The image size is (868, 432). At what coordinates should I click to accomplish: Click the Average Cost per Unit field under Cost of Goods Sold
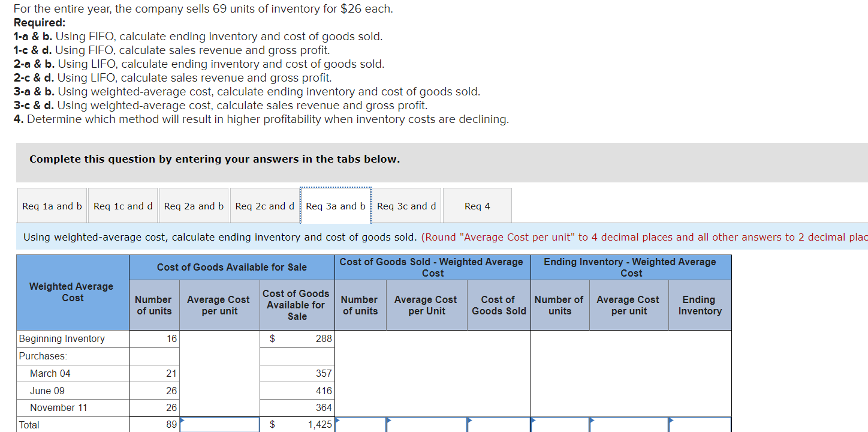pyautogui.click(x=426, y=426)
